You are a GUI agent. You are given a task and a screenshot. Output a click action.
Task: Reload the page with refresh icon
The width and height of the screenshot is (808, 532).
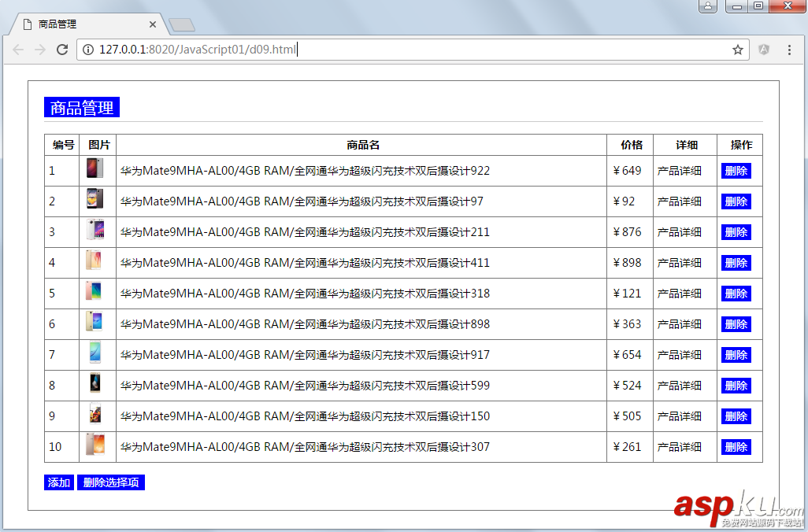click(x=62, y=50)
